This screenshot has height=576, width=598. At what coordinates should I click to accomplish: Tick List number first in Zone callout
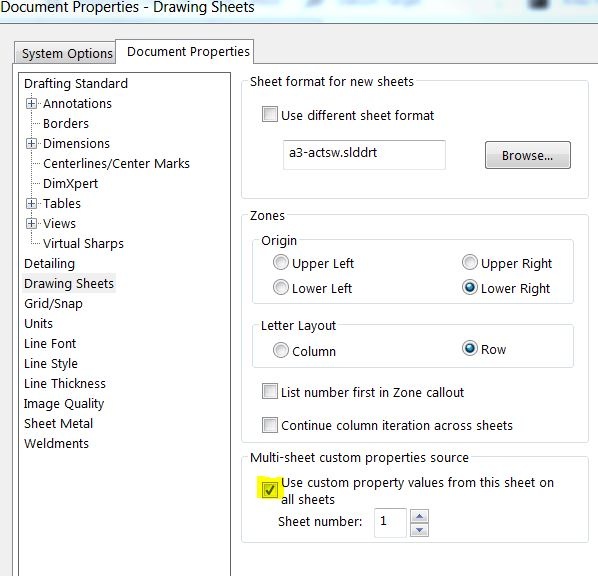tap(270, 391)
